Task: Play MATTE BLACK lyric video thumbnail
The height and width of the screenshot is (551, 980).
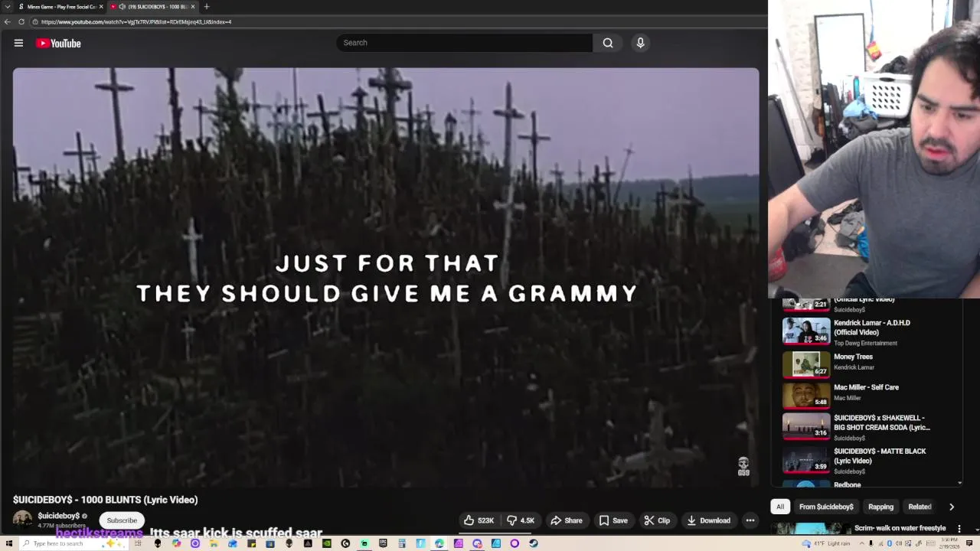Action: [806, 459]
